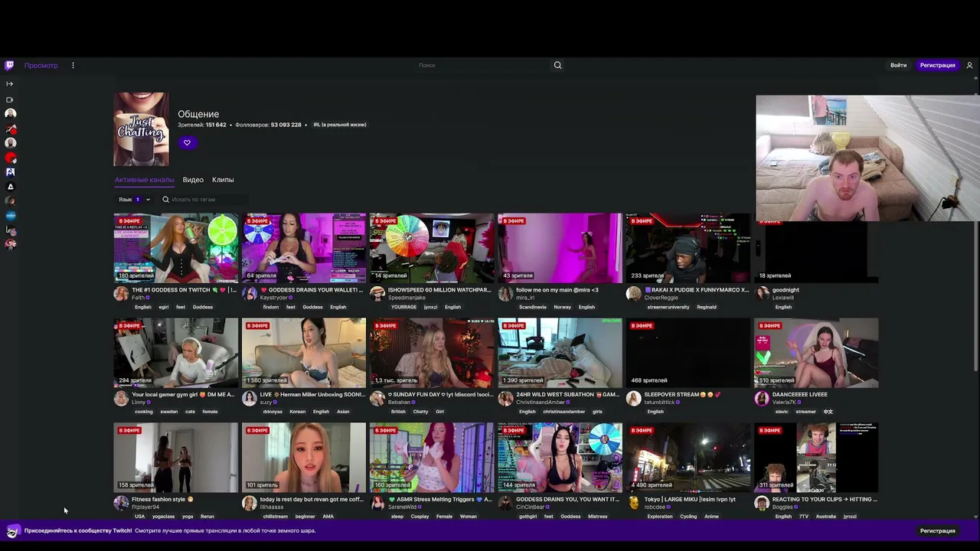The width and height of the screenshot is (980, 551).
Task: Open Lexiawill's channel avatar
Action: pos(761,294)
